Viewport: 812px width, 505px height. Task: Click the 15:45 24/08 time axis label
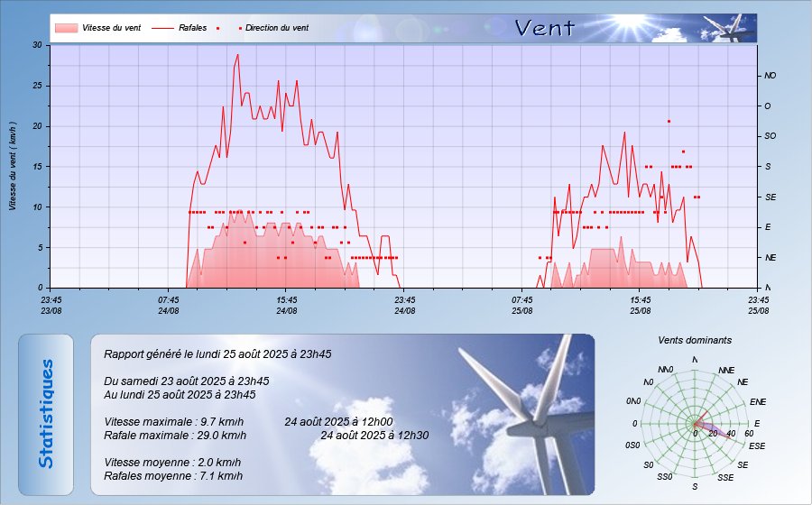(x=287, y=305)
